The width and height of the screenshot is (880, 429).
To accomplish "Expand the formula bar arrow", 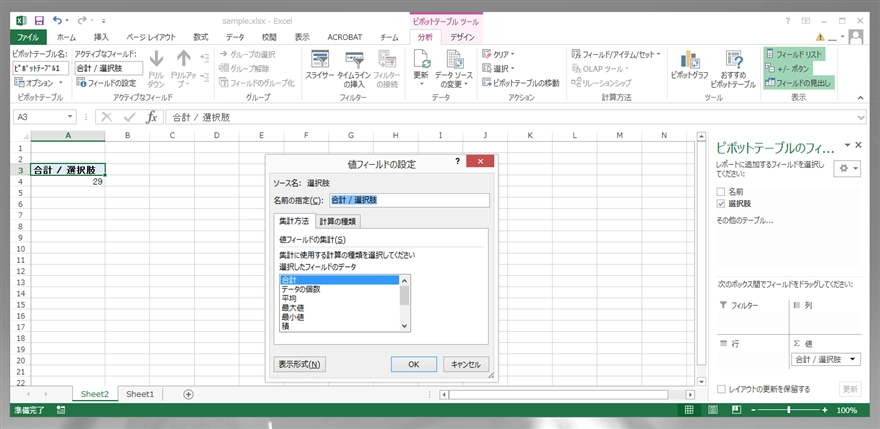I will coord(861,117).
